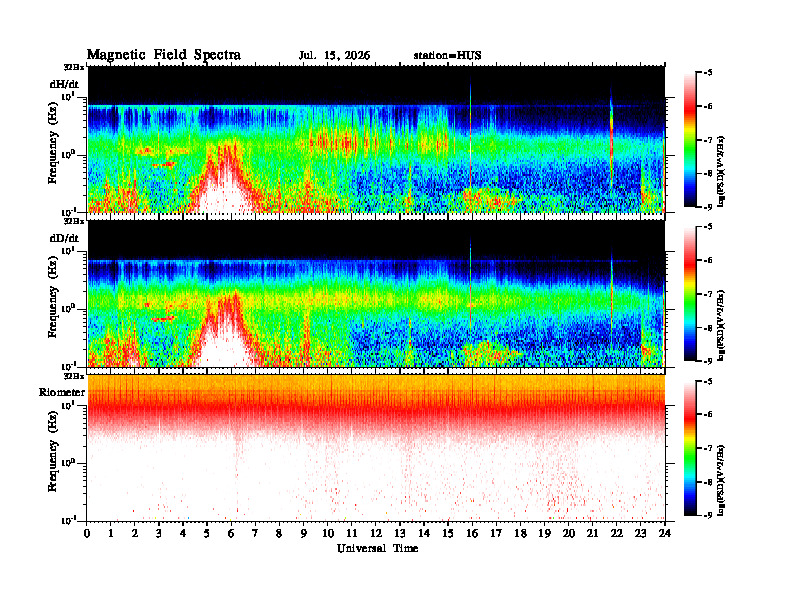This screenshot has height=612, width=792.
Task: Click the "32Hz" label atop the dH/dt panel
Action: (x=74, y=66)
